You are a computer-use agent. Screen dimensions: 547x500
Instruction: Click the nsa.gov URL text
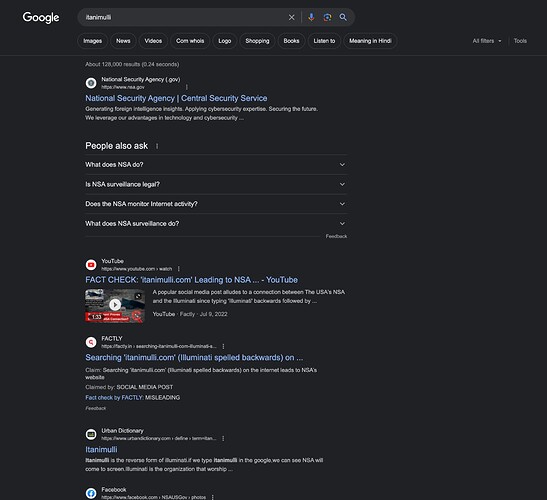pyautogui.click(x=123, y=87)
